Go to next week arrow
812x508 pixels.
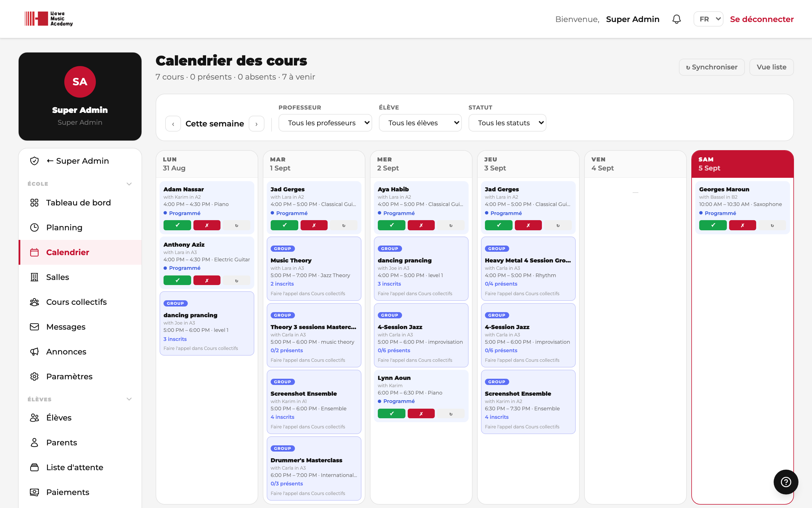point(256,124)
